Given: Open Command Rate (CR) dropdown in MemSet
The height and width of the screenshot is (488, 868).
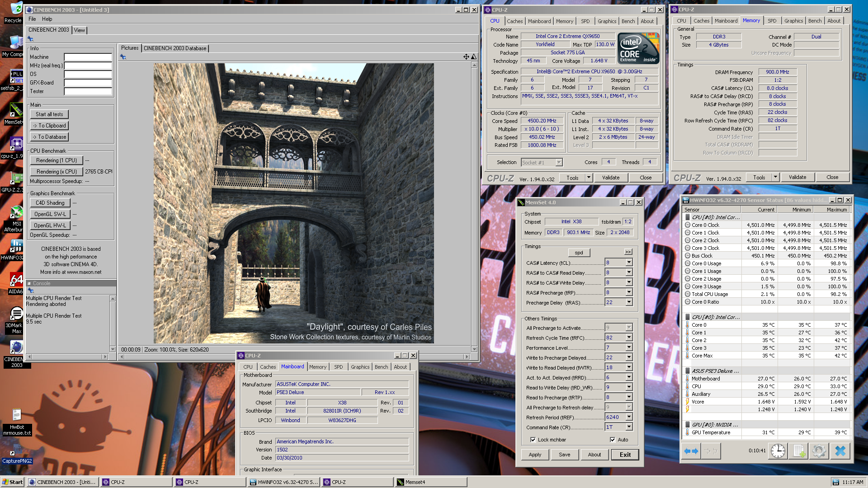Looking at the screenshot, I should point(629,427).
